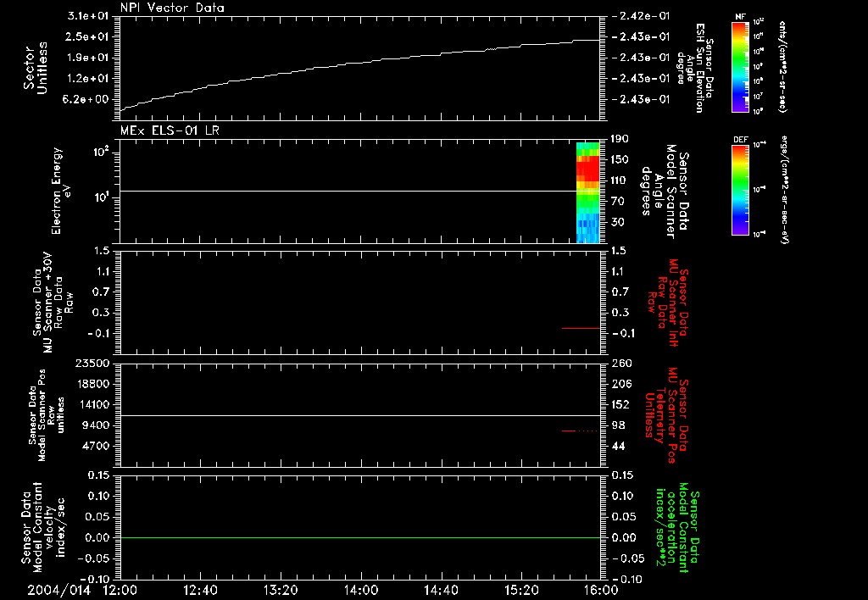
Task: Click the "cnts/(cm**2-sr-sec)" units label
Action: [782, 66]
